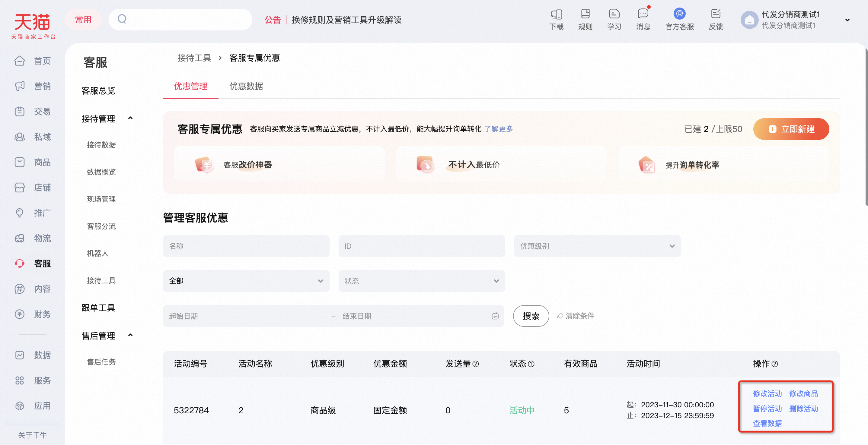The image size is (868, 445).
Task: Open the 换修规则及营销工具升级解读 announcement
Action: tap(346, 20)
